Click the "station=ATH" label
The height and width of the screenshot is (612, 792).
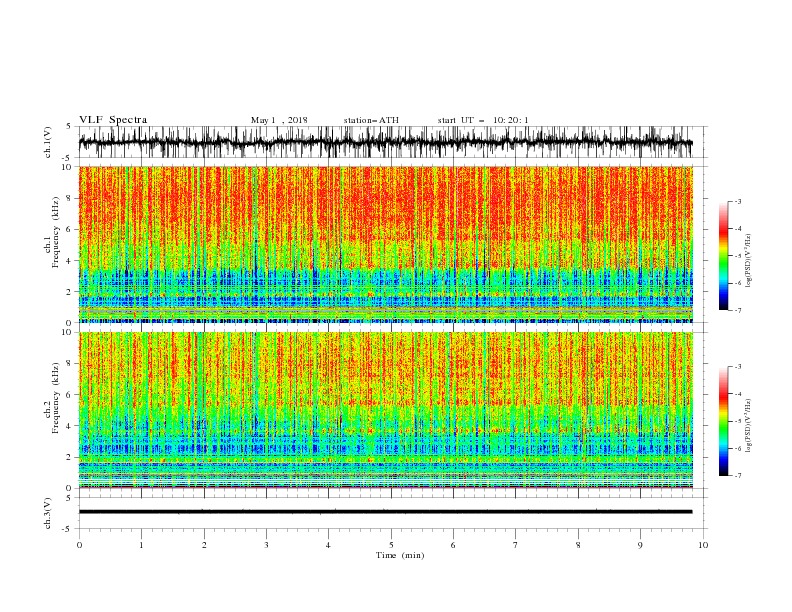click(x=371, y=120)
